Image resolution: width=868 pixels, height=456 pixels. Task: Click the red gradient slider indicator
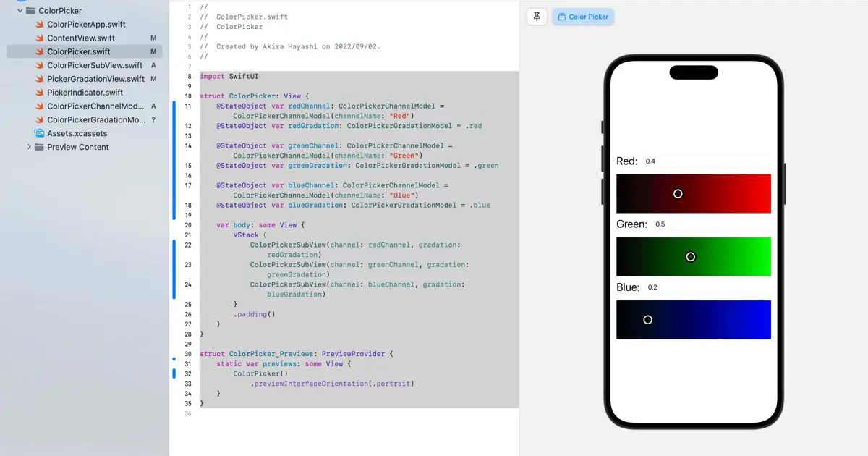click(678, 193)
